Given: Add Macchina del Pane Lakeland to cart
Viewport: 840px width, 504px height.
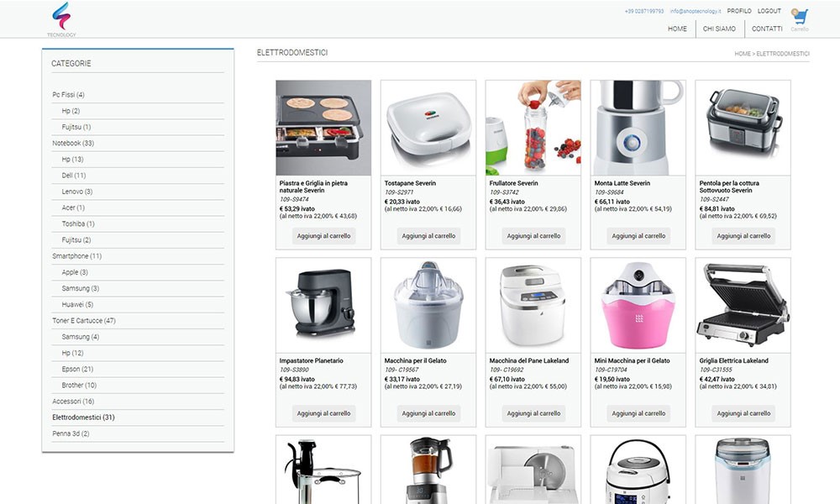Looking at the screenshot, I should (533, 413).
